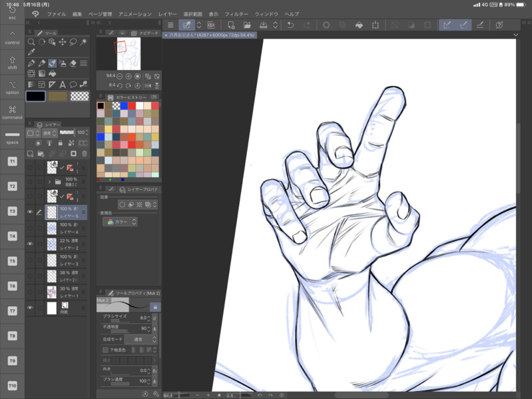This screenshot has width=532, height=399.
Task: Open the ヘルプ menu
Action: pos(292,14)
